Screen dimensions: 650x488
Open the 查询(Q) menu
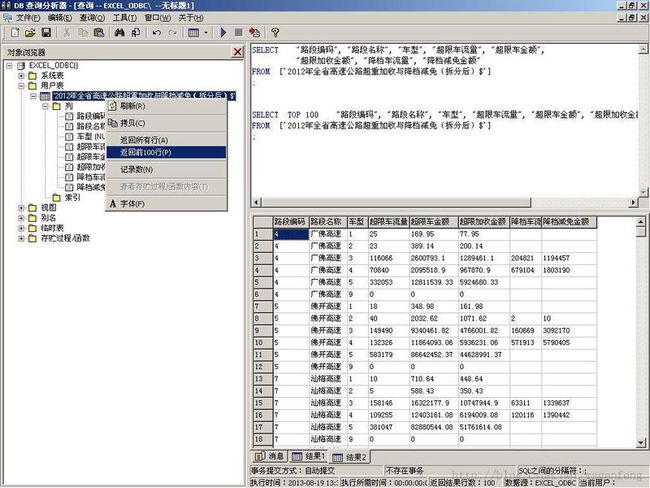point(92,17)
